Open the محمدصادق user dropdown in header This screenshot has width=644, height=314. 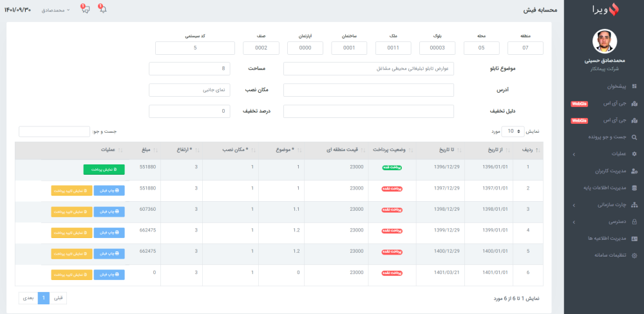click(x=56, y=10)
